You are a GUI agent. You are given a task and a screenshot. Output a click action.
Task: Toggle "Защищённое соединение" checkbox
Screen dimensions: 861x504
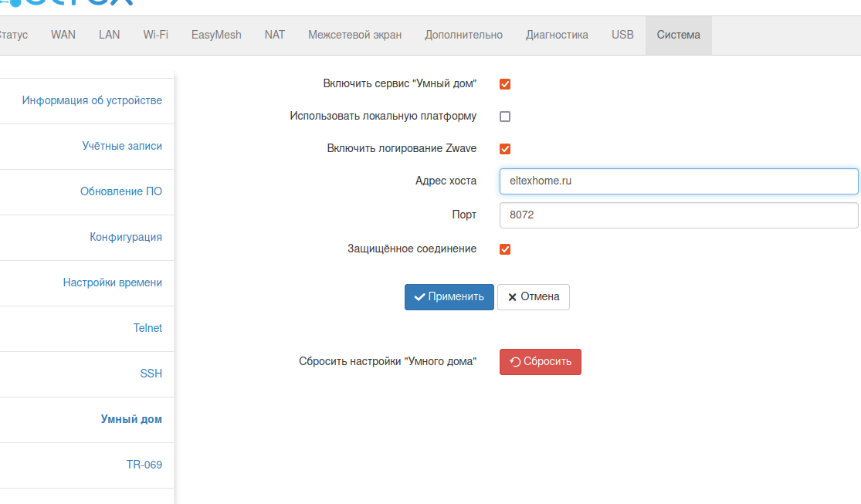click(505, 249)
